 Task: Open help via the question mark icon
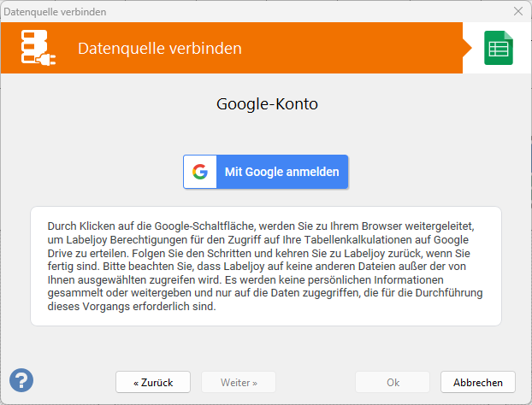(x=21, y=380)
